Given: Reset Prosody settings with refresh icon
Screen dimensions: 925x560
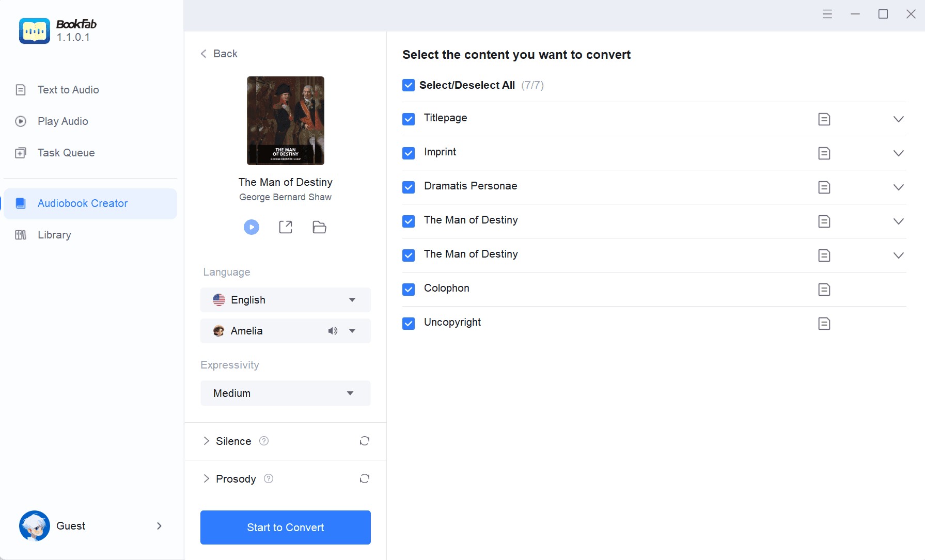Looking at the screenshot, I should pyautogui.click(x=364, y=478).
